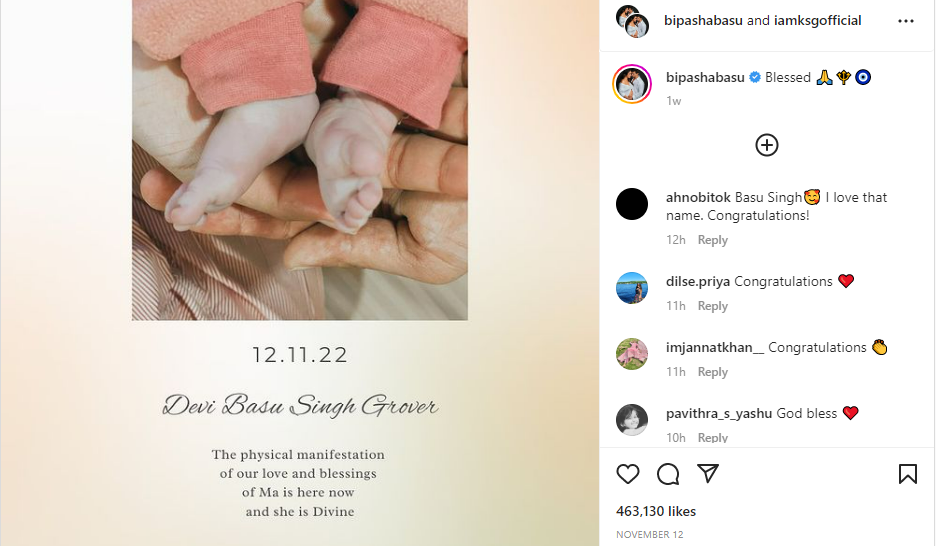Image resolution: width=936 pixels, height=546 pixels.
Task: Reply to dilse.priya's Congratulations comment
Action: point(713,306)
